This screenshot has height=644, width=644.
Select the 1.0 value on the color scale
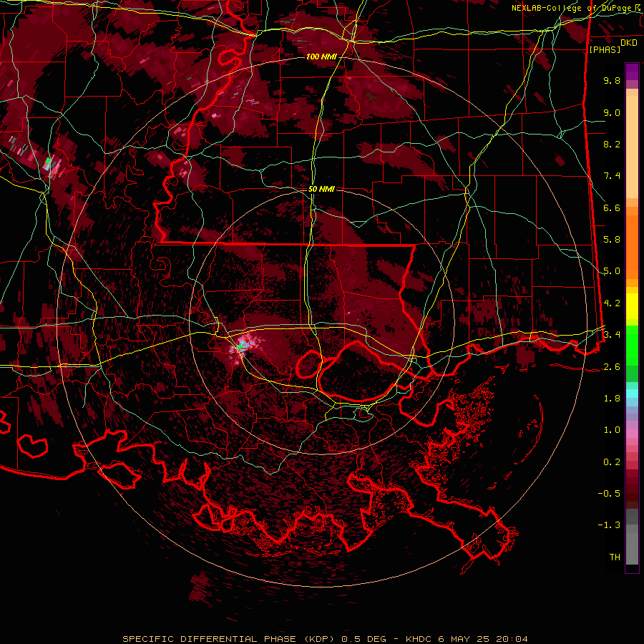(612, 430)
